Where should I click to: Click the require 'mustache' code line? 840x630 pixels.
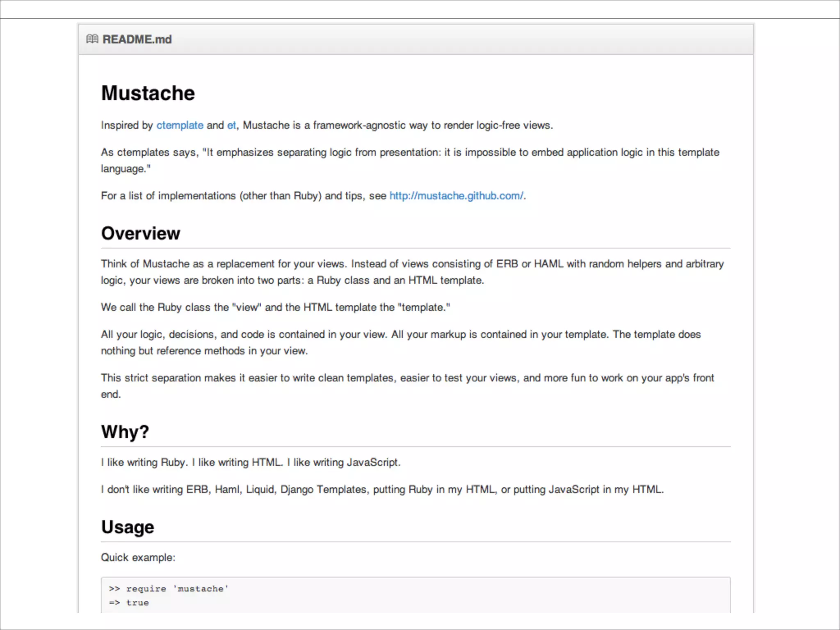[x=169, y=589]
